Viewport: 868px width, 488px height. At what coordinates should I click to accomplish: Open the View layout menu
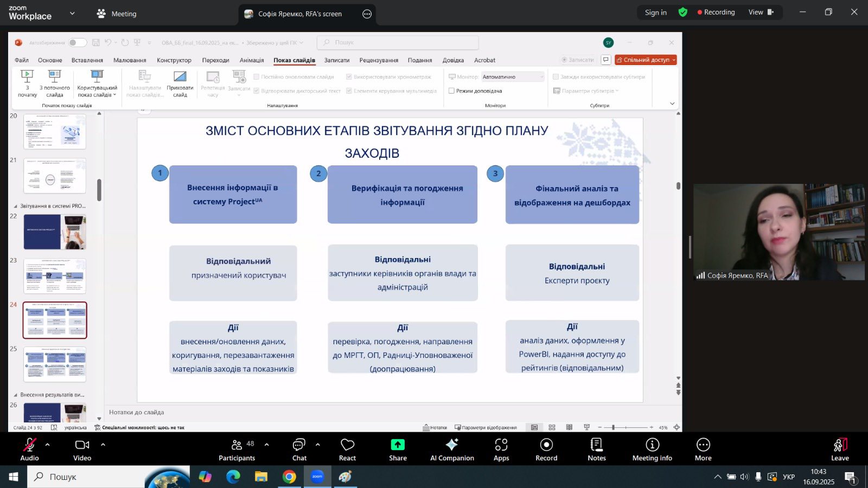pyautogui.click(x=760, y=12)
